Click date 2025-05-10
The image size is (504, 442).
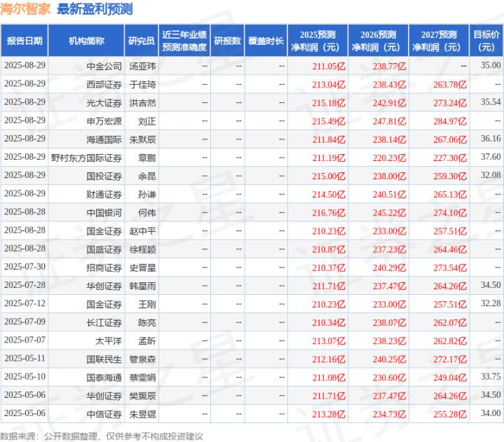pyautogui.click(x=25, y=376)
